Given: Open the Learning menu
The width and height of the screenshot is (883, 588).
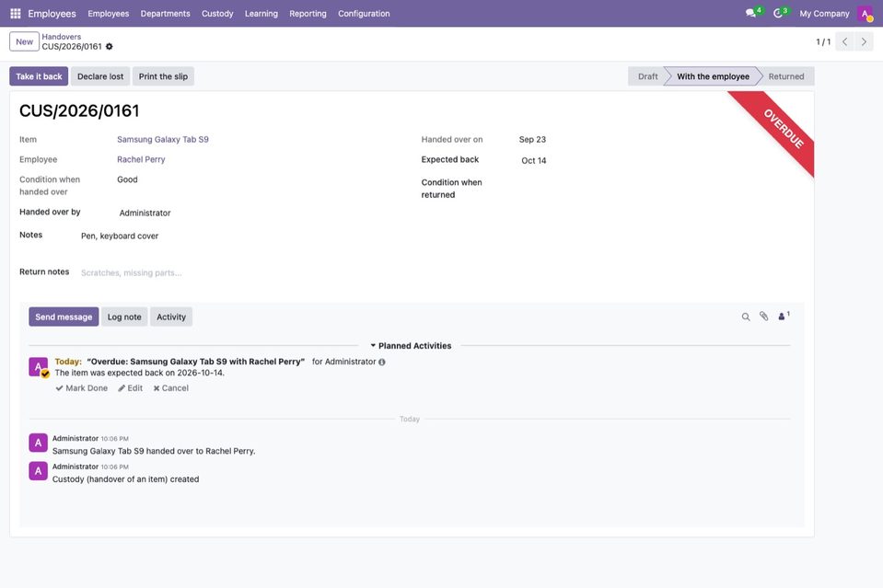Looking at the screenshot, I should click(x=261, y=14).
